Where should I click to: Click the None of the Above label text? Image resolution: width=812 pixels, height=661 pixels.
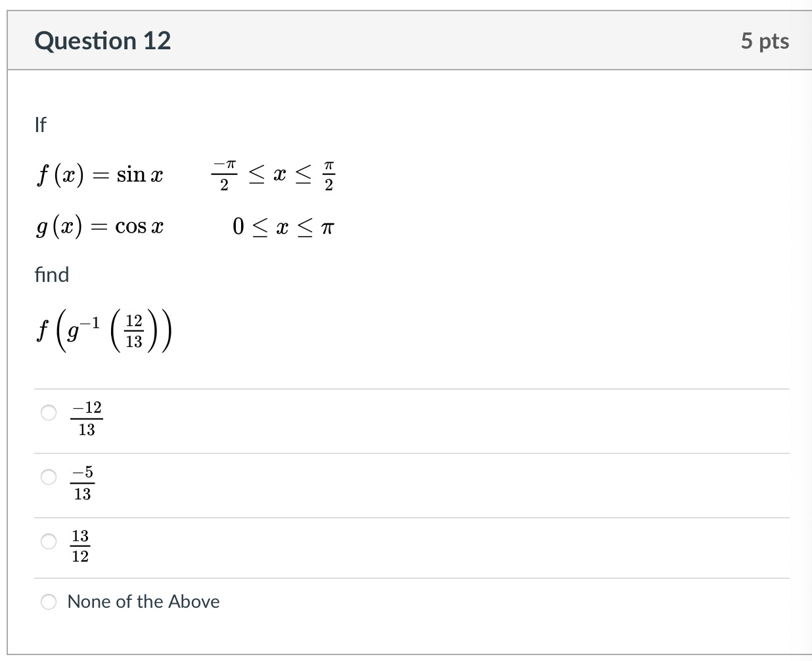[x=143, y=601]
